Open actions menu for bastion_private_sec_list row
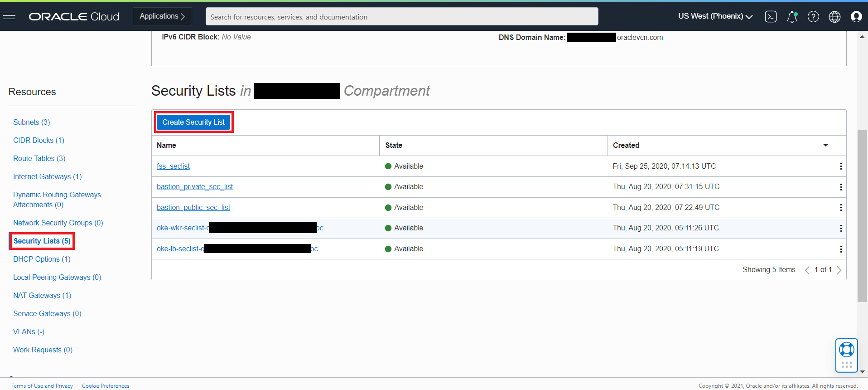The height and width of the screenshot is (390, 868). pyautogui.click(x=841, y=187)
